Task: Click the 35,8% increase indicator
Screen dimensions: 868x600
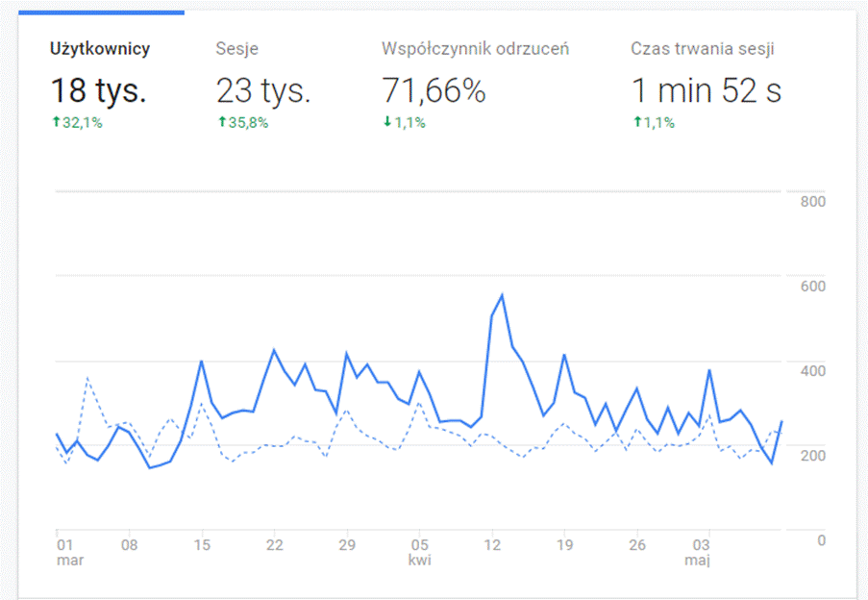Action: pyautogui.click(x=243, y=122)
